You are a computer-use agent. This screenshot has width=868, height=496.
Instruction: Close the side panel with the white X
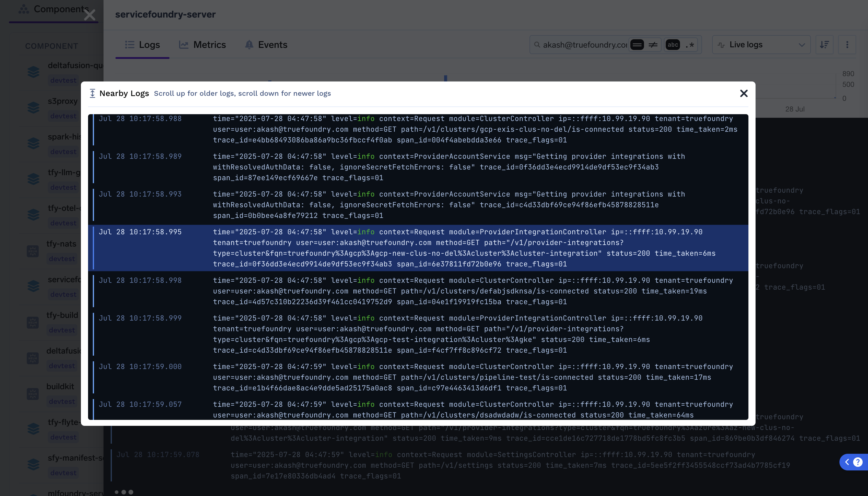point(90,15)
